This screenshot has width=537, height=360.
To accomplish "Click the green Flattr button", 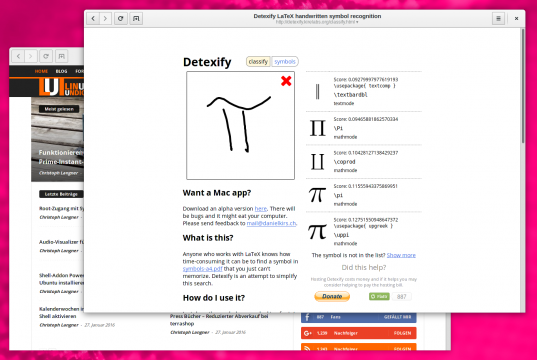I will point(379,296).
